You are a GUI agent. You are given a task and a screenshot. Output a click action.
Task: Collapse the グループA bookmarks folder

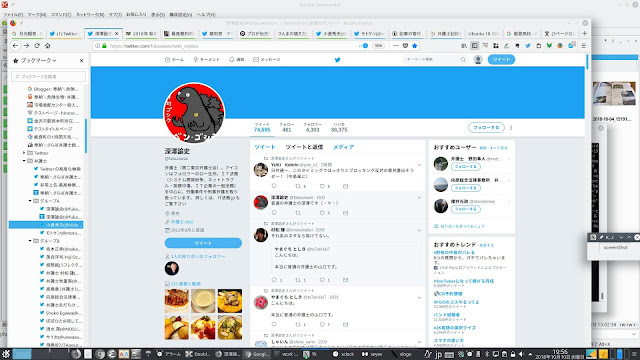pyautogui.click(x=30, y=201)
